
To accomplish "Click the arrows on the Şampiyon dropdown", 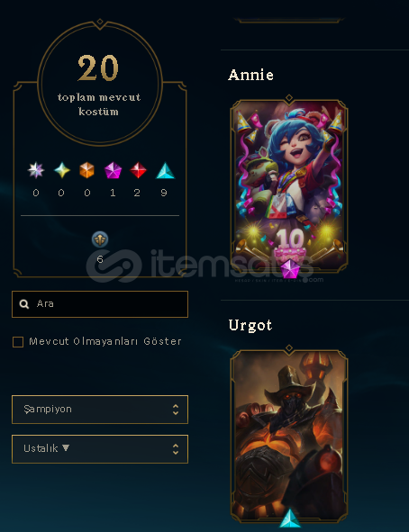I will pyautogui.click(x=176, y=410).
